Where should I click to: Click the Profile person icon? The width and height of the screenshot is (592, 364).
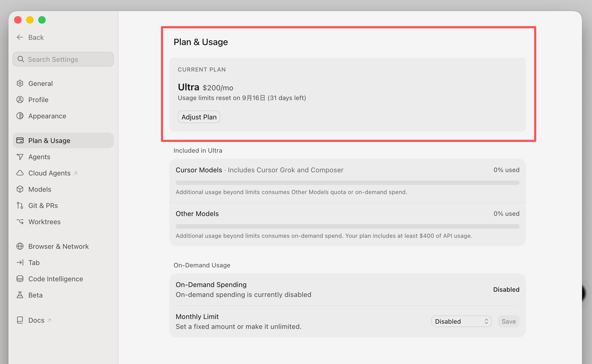tap(20, 100)
